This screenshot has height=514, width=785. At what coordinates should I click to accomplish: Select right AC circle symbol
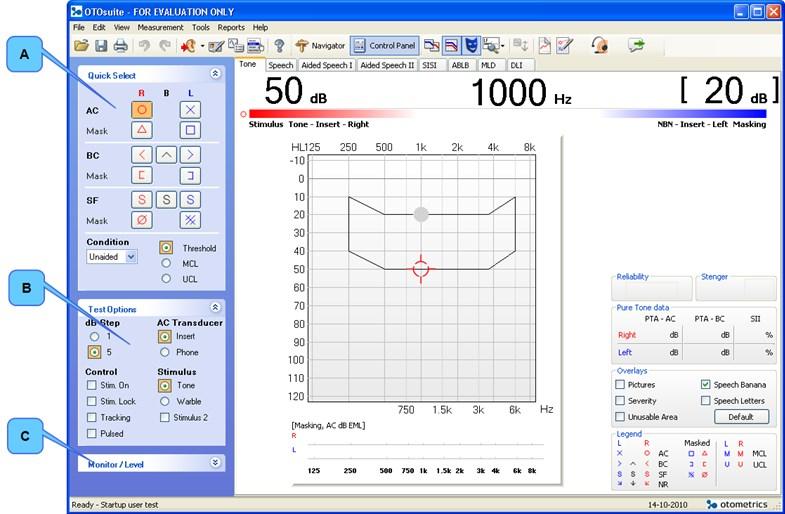pyautogui.click(x=142, y=110)
